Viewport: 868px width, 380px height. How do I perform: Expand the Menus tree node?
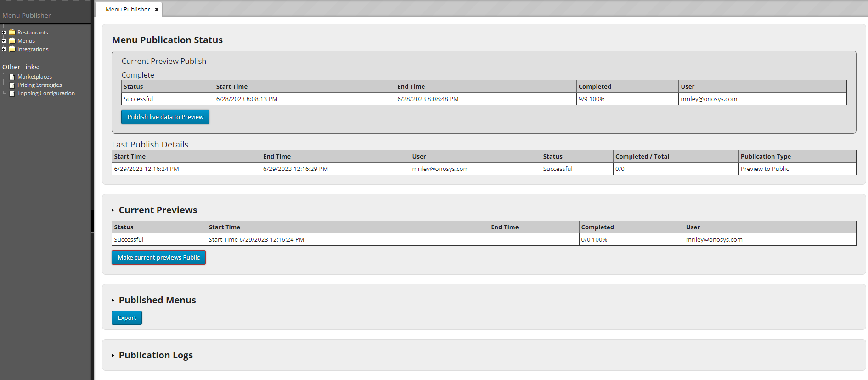tap(4, 41)
